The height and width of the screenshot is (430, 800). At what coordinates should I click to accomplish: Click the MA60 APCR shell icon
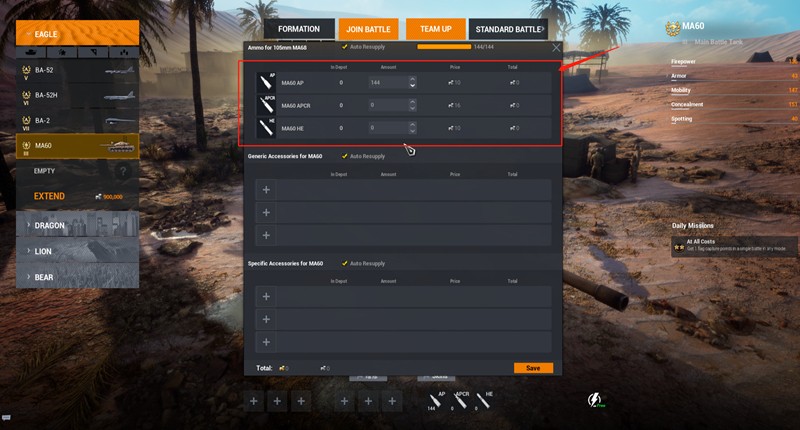(x=266, y=105)
